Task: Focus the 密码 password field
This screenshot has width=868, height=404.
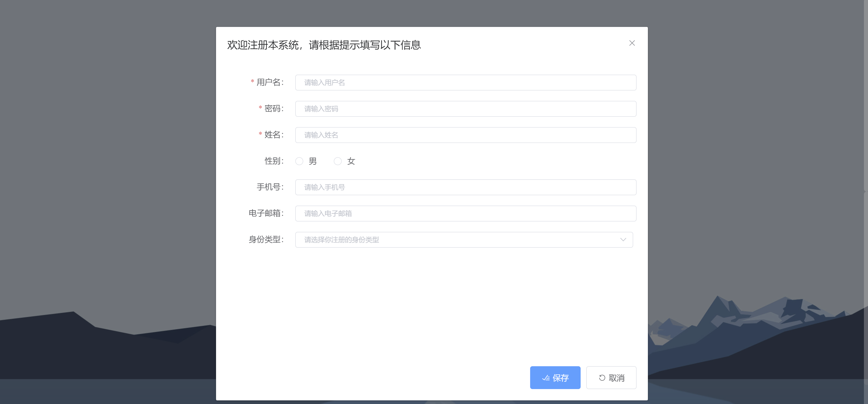Action: point(466,109)
